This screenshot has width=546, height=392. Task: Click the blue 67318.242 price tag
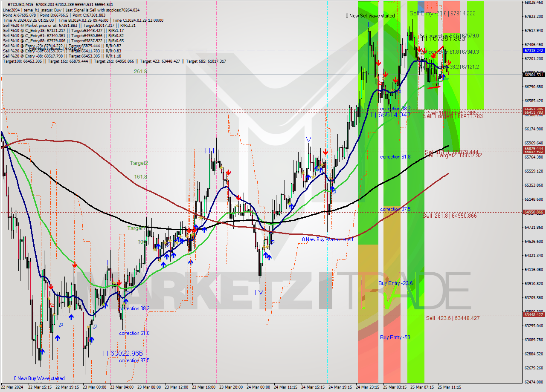tap(534, 50)
